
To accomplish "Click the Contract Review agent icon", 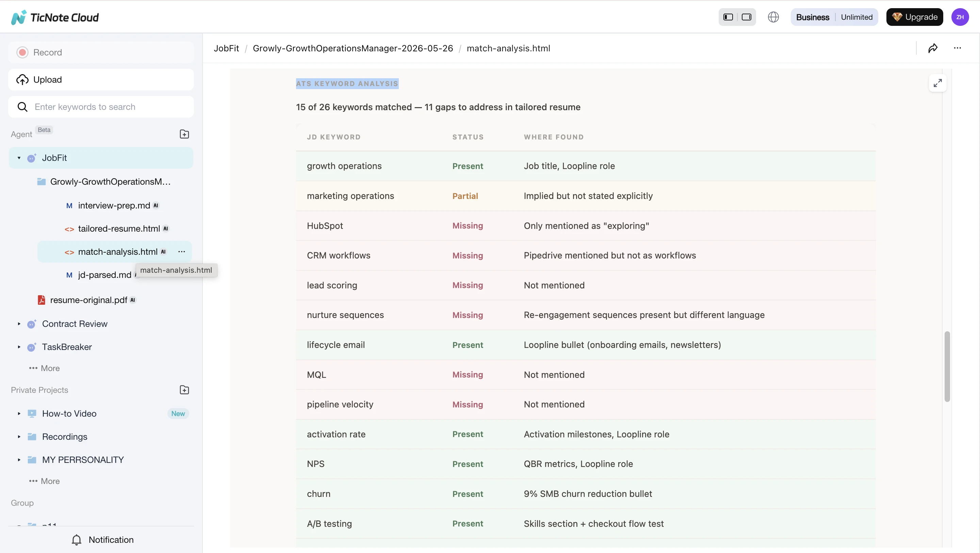I will [32, 324].
